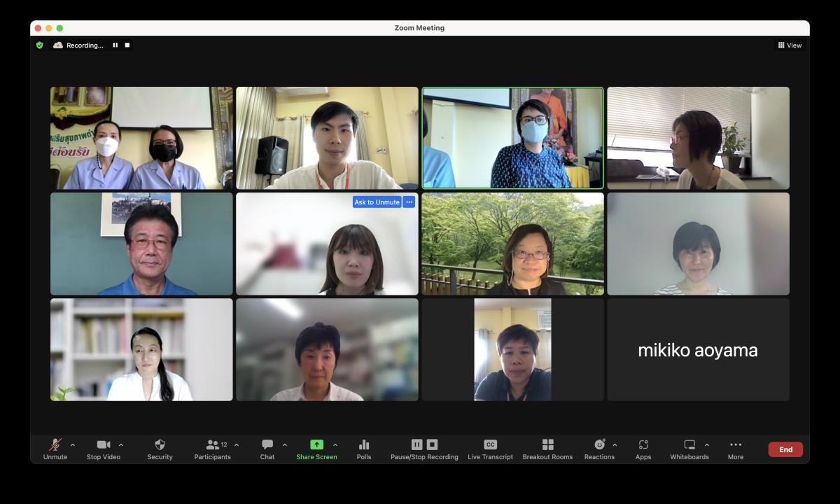The image size is (840, 504).
Task: Open the View layout menu
Action: pyautogui.click(x=790, y=45)
